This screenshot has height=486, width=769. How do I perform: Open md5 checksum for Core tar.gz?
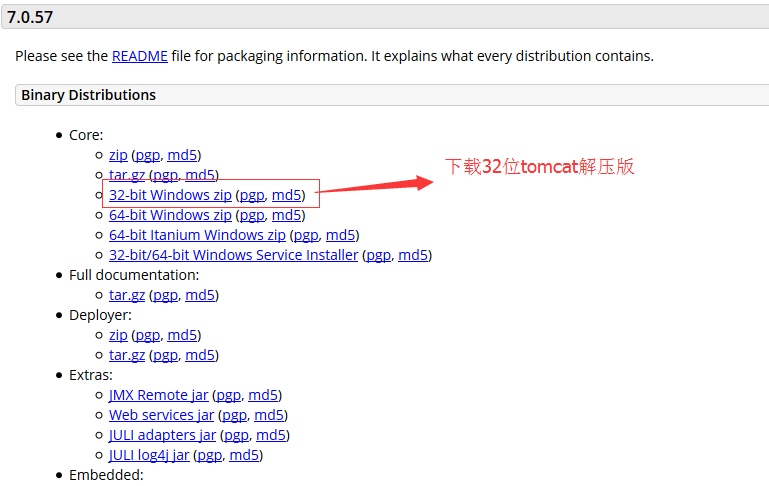[x=200, y=175]
